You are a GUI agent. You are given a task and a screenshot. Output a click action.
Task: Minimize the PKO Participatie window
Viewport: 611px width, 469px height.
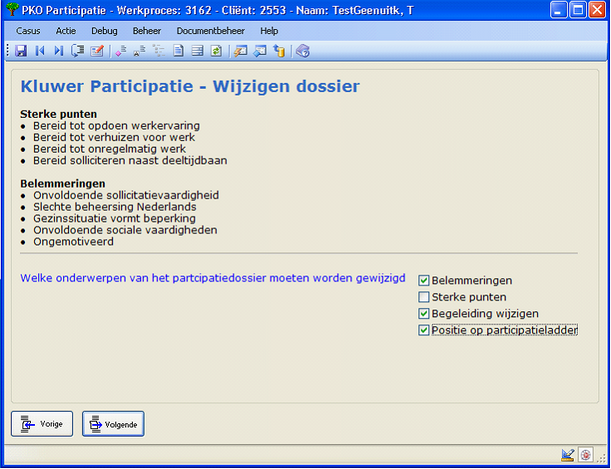point(559,10)
